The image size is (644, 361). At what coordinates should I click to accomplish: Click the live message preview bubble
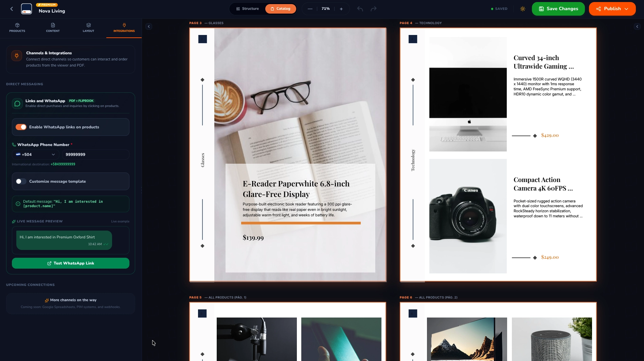click(x=64, y=240)
